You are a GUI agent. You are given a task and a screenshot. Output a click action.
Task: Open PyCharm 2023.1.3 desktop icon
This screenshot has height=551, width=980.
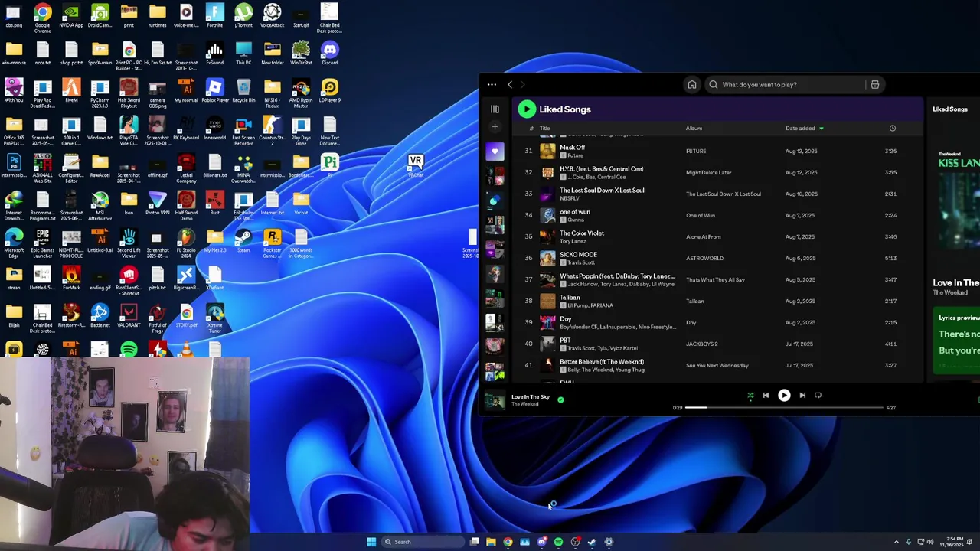pyautogui.click(x=100, y=93)
